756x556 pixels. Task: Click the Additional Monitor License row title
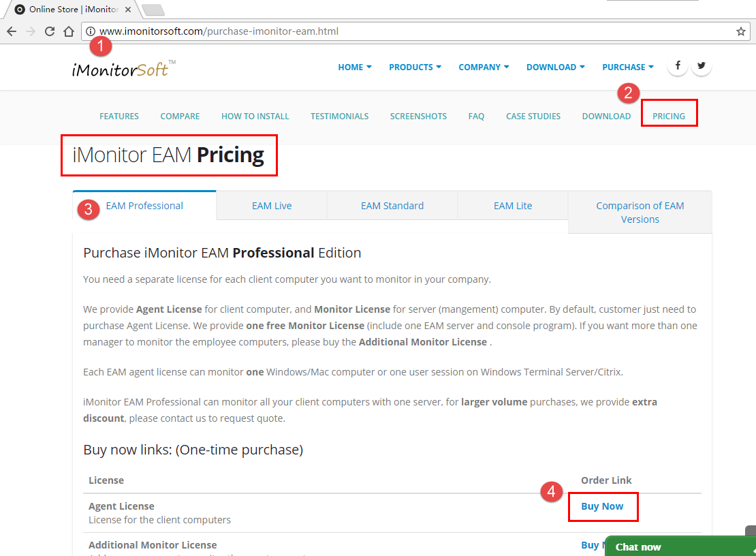pyautogui.click(x=153, y=545)
